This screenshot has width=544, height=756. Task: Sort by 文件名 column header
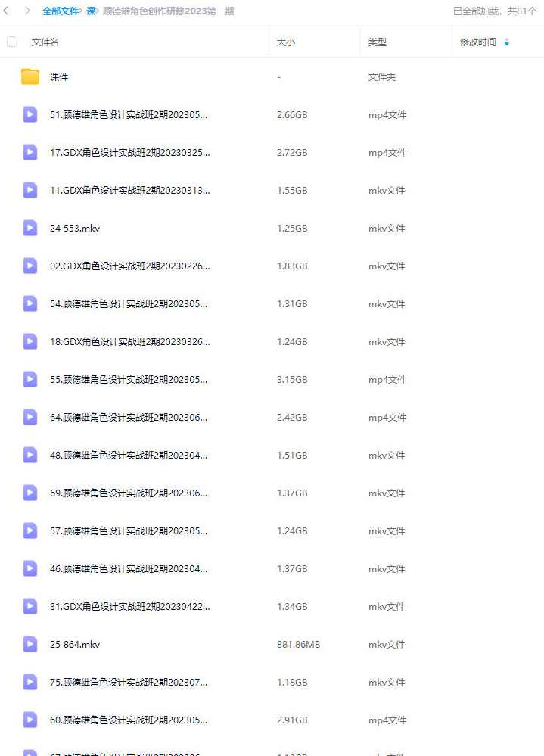(45, 42)
